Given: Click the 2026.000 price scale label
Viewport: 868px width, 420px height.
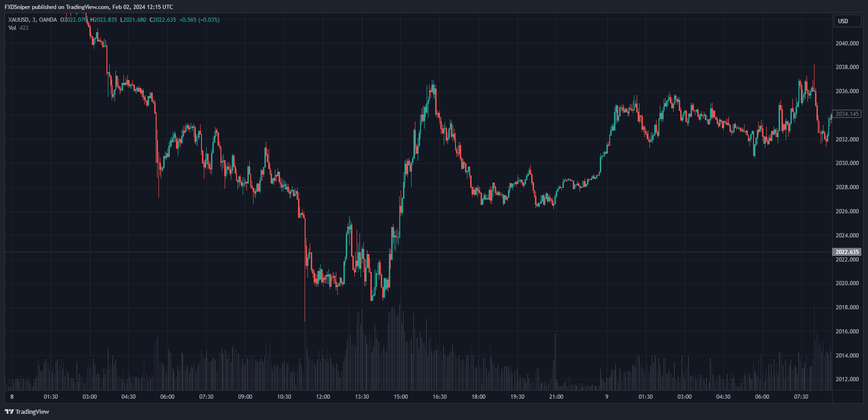Looking at the screenshot, I should click(847, 211).
